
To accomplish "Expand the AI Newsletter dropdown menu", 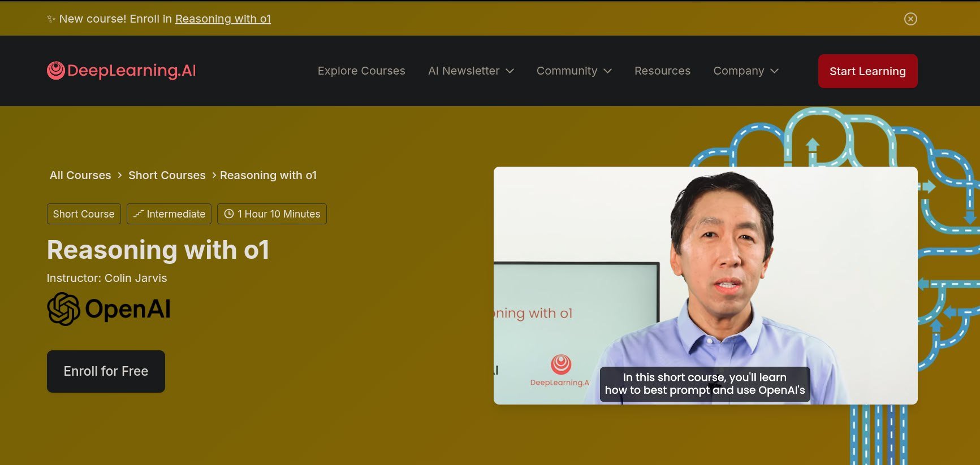I will (x=470, y=71).
